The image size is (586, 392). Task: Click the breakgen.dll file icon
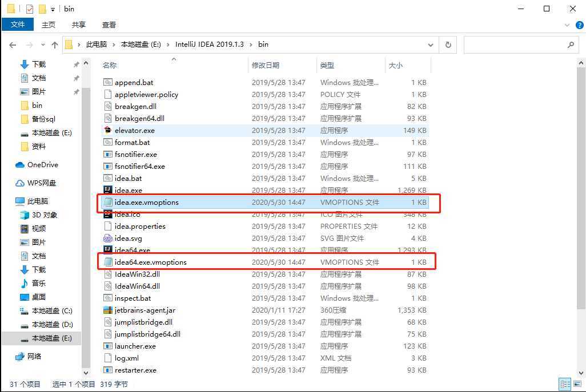107,106
